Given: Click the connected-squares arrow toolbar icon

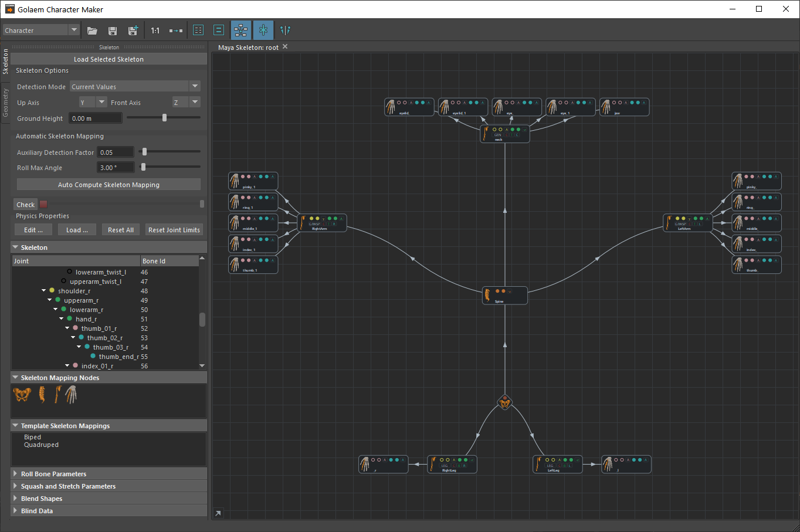Looking at the screenshot, I should 176,31.
